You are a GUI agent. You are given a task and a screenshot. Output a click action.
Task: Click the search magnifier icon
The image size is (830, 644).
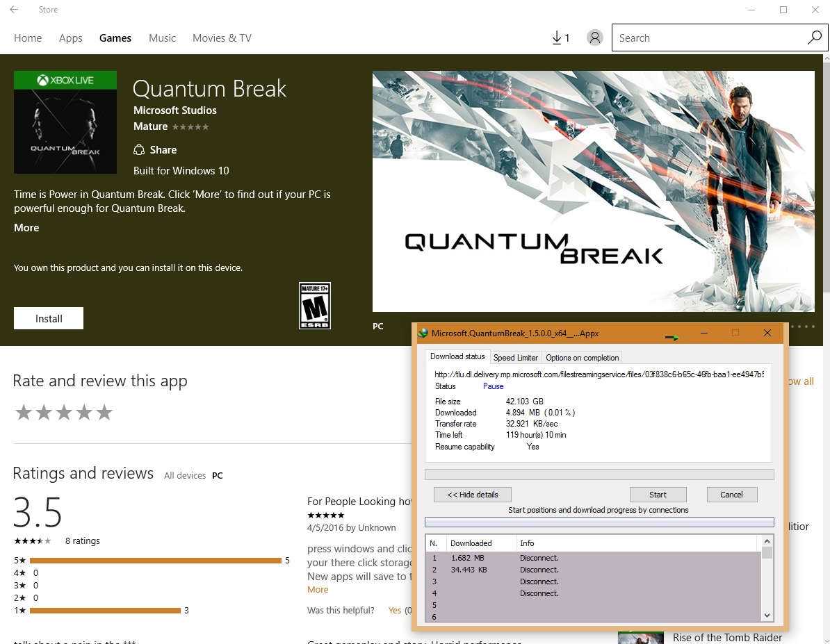pyautogui.click(x=814, y=38)
